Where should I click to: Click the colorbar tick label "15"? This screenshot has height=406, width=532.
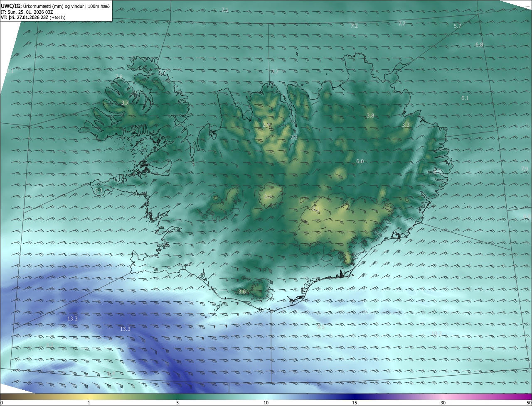point(355,403)
